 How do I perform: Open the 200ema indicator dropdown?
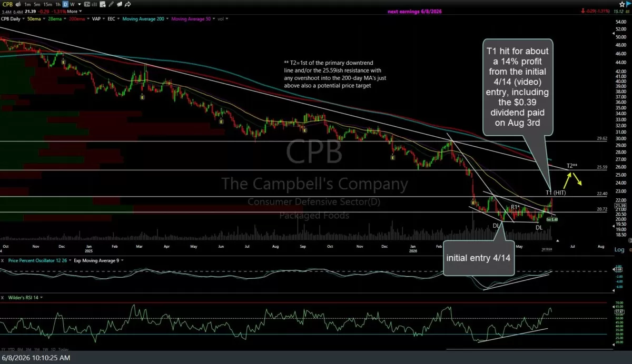(x=80, y=19)
